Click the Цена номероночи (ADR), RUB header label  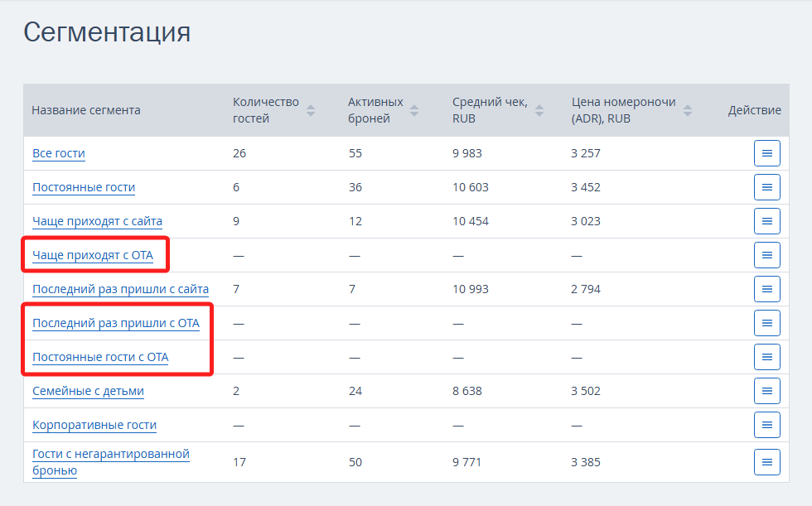click(x=623, y=110)
